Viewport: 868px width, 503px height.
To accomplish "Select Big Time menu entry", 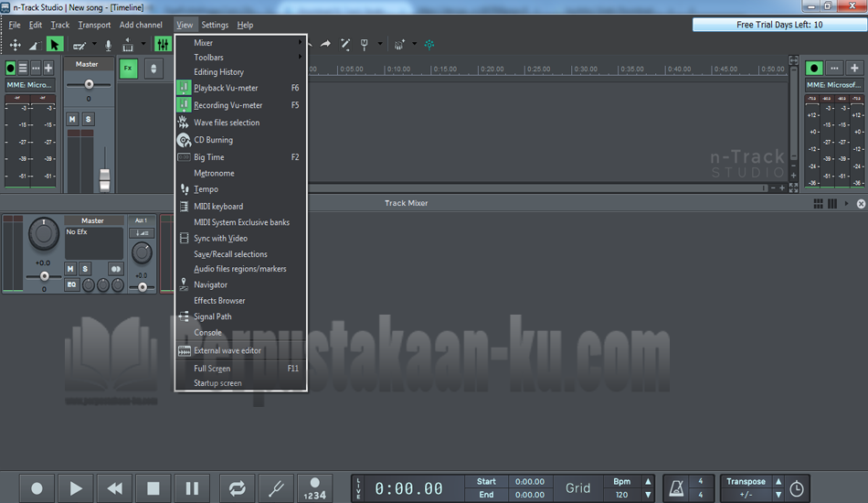I will 240,157.
